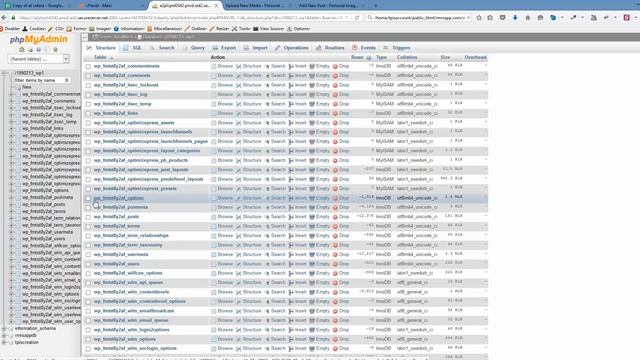Open the Triggers tab
This screenshot has width=640, height=360.
[x=397, y=48]
